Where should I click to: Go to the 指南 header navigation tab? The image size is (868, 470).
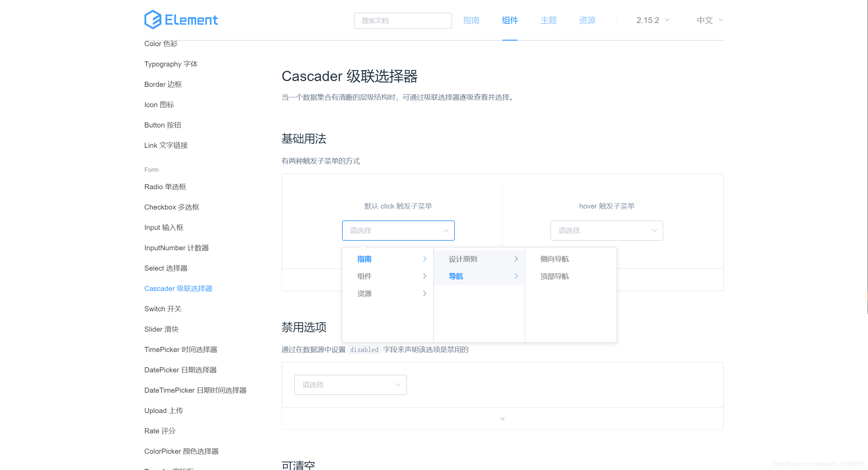[471, 20]
